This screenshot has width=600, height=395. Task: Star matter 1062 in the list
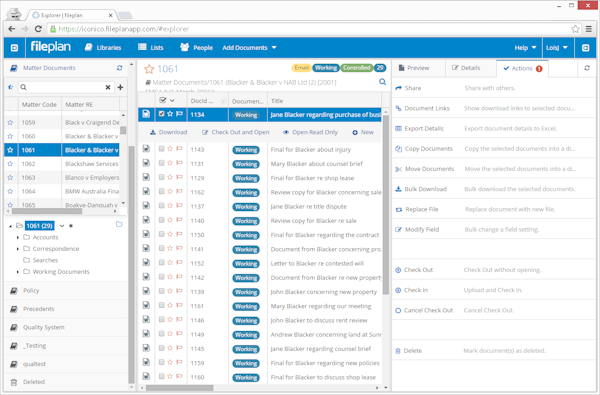pos(10,164)
